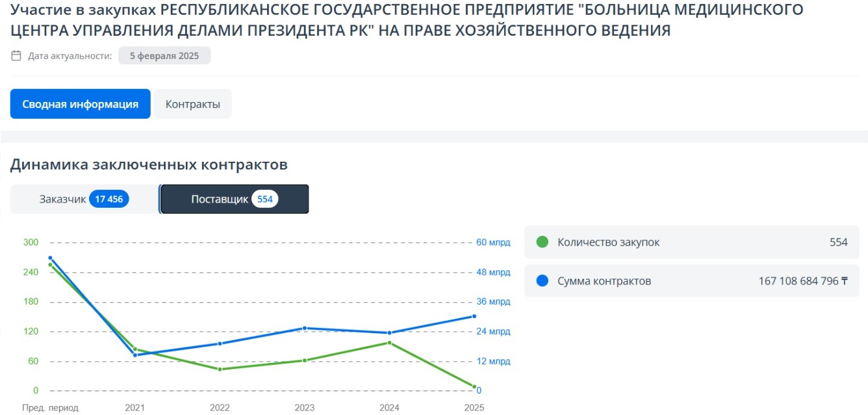Click the blue data point for 2024
This screenshot has height=415, width=868.
(x=389, y=333)
